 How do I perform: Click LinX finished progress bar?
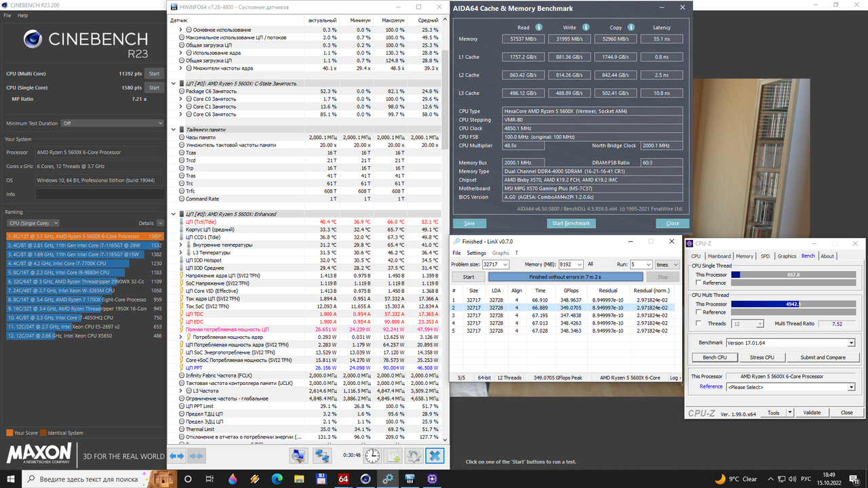tap(566, 277)
